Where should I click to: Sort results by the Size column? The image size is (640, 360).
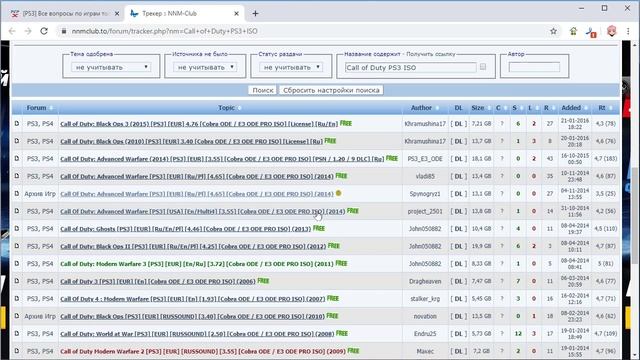pyautogui.click(x=478, y=108)
